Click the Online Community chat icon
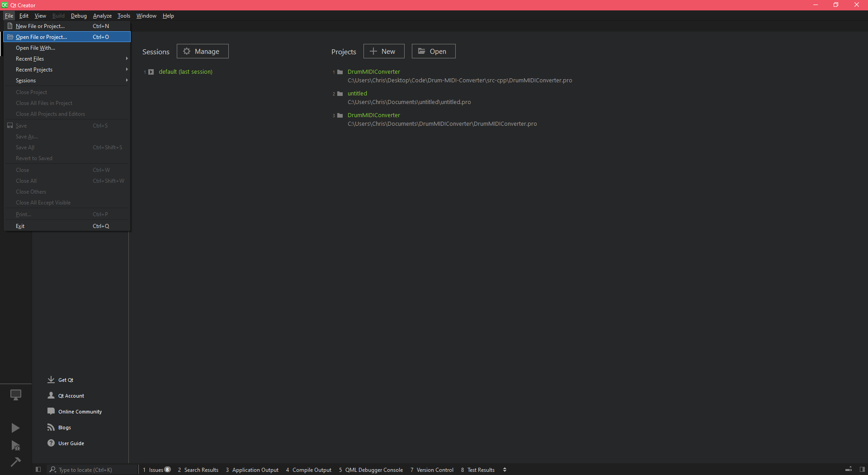The image size is (868, 475). point(51,411)
